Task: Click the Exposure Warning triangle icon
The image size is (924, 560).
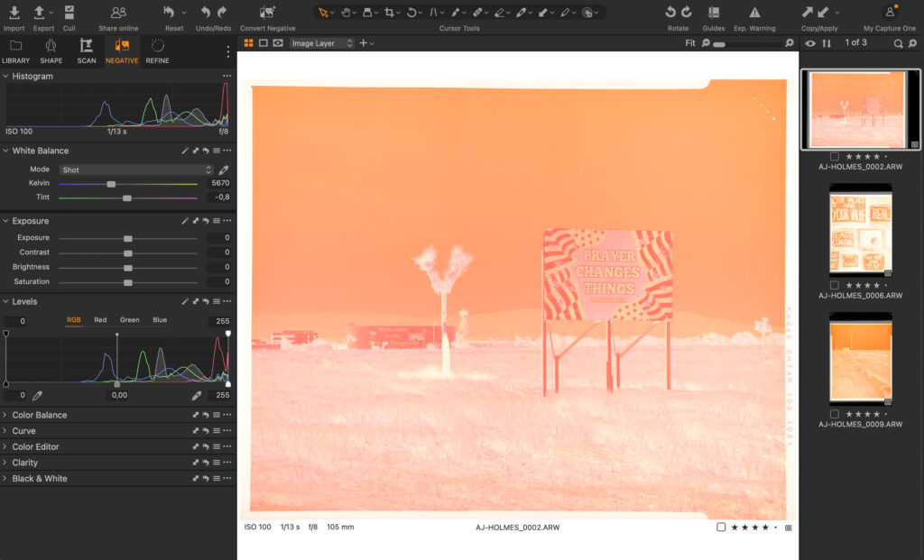Action: click(754, 13)
